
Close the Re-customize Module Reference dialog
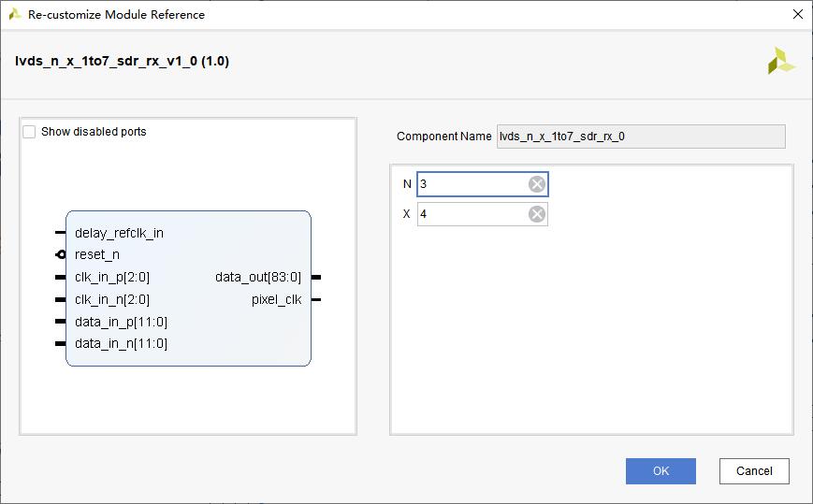[x=798, y=14]
